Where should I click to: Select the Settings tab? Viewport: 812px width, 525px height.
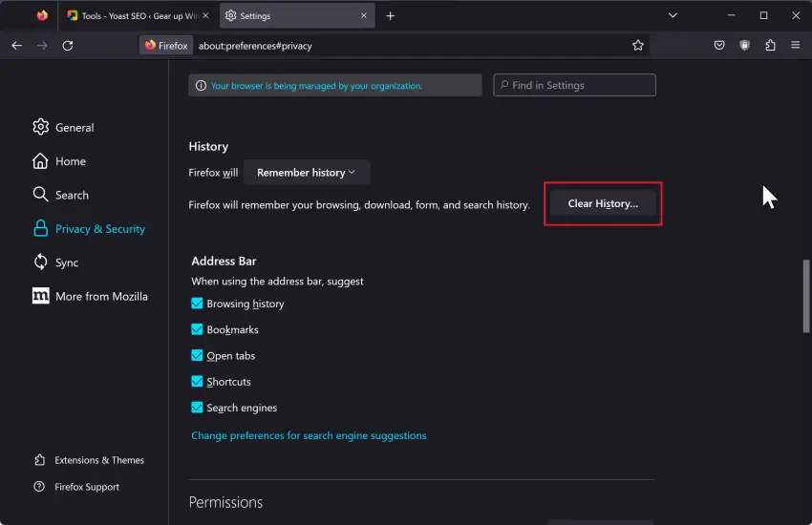tap(297, 15)
